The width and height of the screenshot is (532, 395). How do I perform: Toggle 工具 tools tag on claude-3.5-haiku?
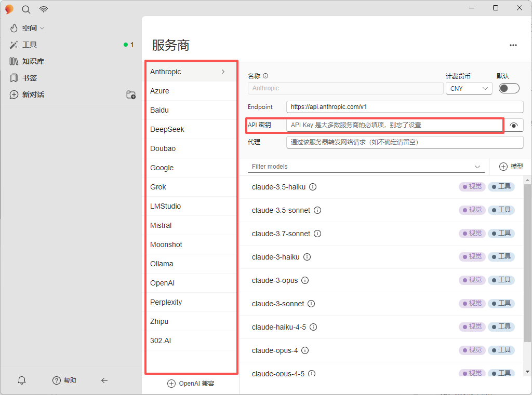point(501,186)
